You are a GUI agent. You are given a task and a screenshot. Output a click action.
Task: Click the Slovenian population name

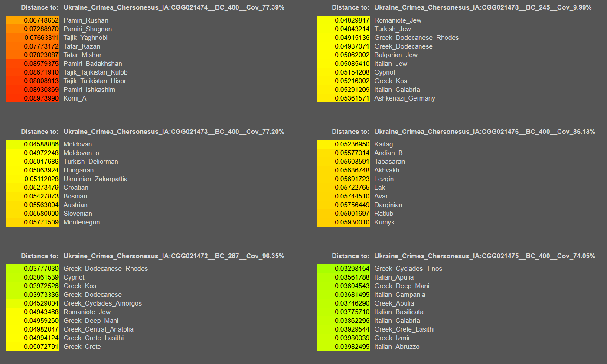click(78, 214)
